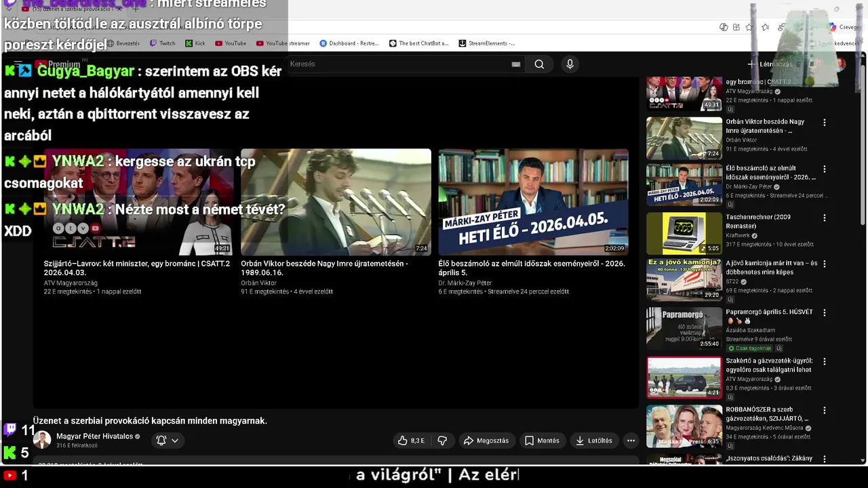Open options for Szakértő a gázvezeték-ügyről video
This screenshot has height=488, width=868.
click(x=825, y=362)
